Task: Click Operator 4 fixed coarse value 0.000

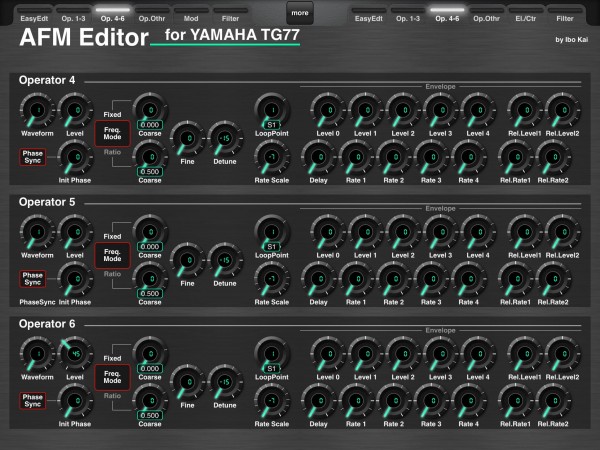Action: click(150, 125)
